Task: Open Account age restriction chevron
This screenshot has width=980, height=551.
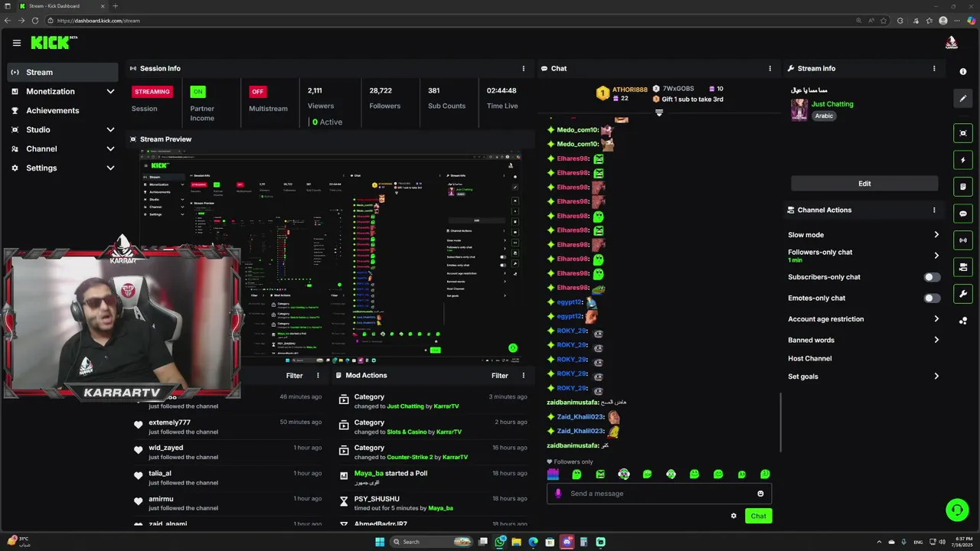Action: click(936, 319)
